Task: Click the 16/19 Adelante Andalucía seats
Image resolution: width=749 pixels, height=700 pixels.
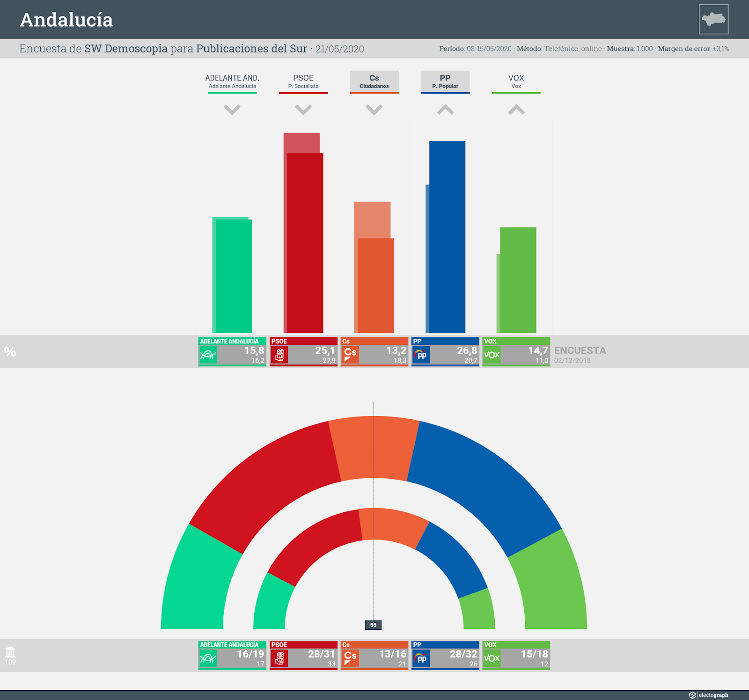Action: pos(251,654)
